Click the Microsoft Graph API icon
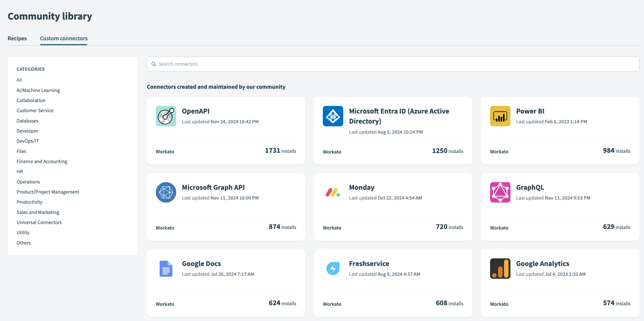Viewport: 644px width, 321px height. tap(166, 192)
